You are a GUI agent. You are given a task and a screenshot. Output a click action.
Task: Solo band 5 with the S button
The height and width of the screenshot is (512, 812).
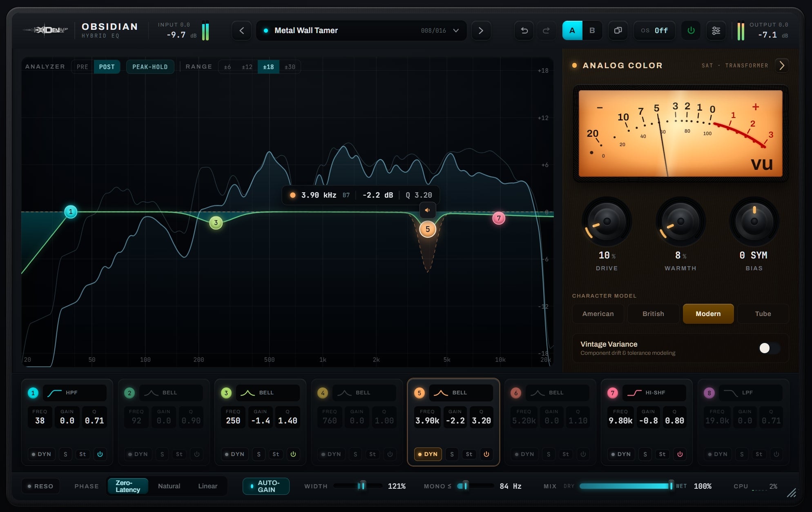[x=452, y=454]
